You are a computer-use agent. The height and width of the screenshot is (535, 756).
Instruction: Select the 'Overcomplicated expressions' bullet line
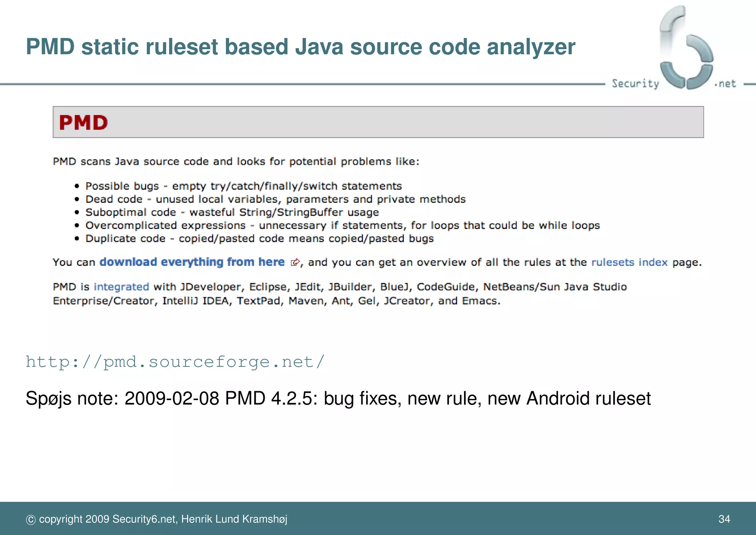click(x=342, y=225)
